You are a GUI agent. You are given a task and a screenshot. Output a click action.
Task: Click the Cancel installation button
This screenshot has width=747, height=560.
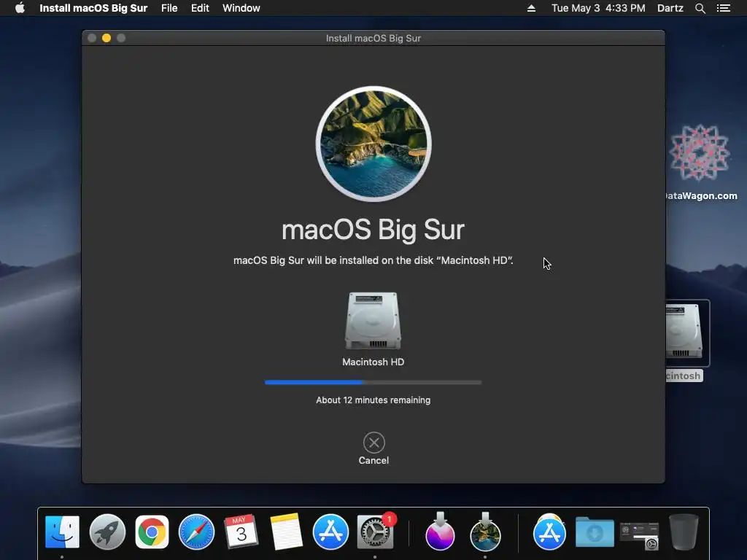(373, 448)
